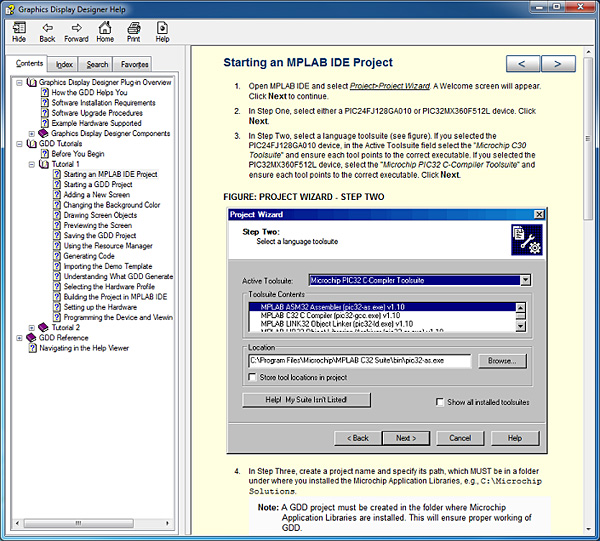
Task: Collapse the Tutorial 1 tree node
Action: click(x=32, y=164)
